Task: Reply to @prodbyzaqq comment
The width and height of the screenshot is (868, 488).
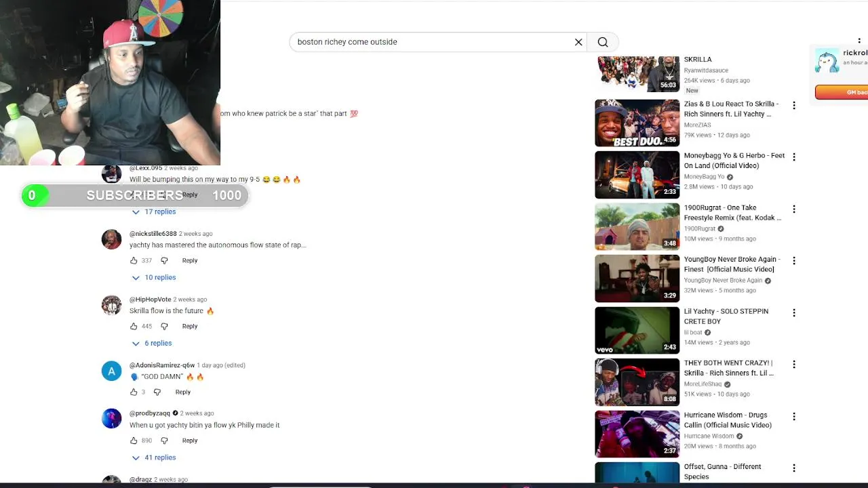Action: click(x=190, y=441)
